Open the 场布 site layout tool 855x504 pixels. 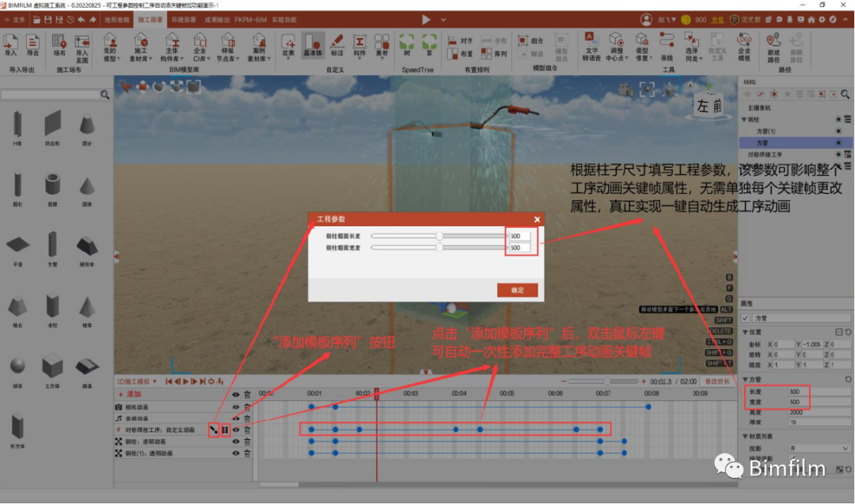pyautogui.click(x=59, y=45)
